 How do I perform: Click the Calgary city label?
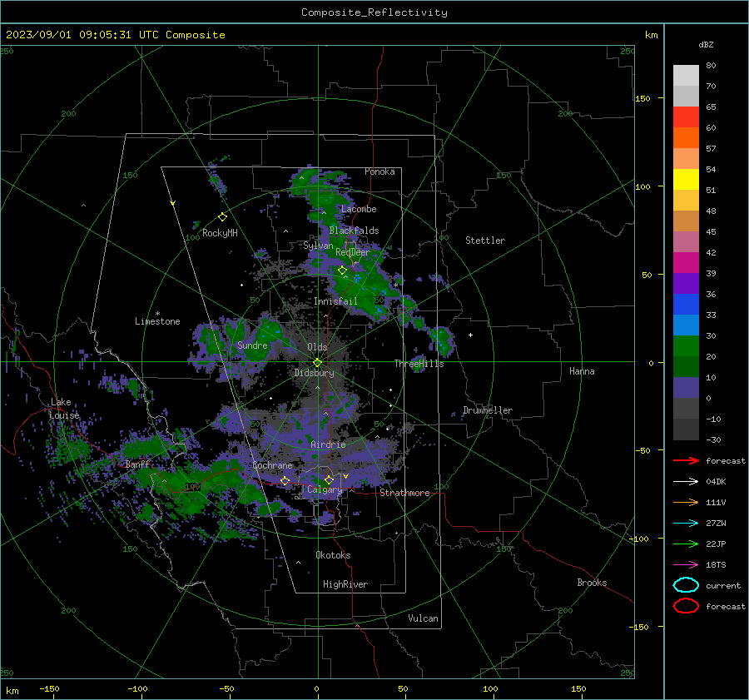pos(325,489)
